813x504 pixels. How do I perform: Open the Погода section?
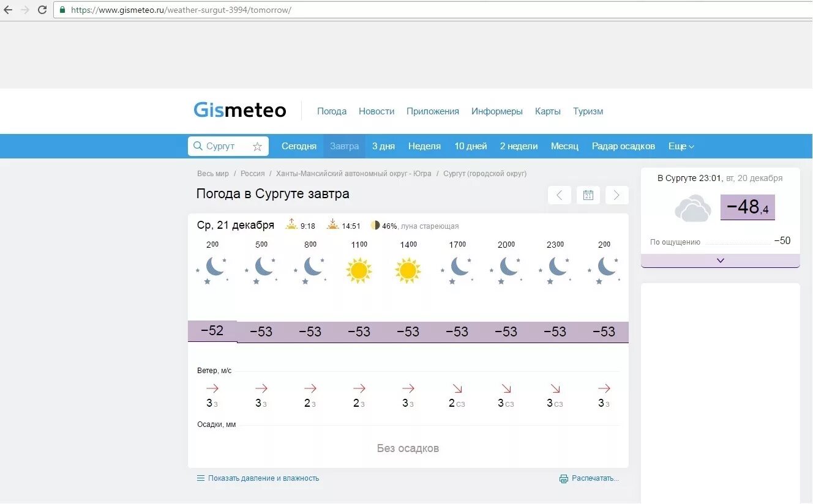(x=332, y=111)
